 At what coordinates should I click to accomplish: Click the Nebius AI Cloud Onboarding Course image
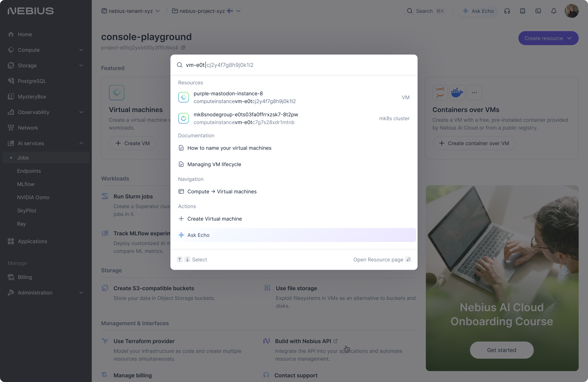(x=502, y=278)
